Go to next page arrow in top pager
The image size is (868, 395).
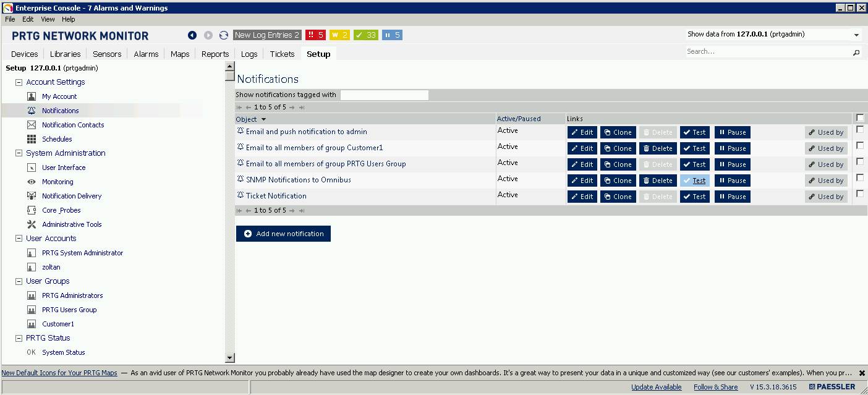point(292,107)
